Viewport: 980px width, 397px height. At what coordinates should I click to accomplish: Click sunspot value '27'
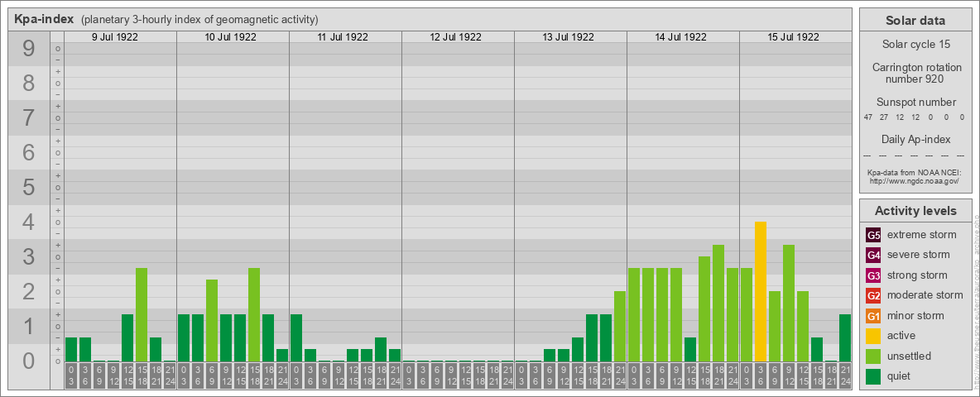(x=884, y=117)
